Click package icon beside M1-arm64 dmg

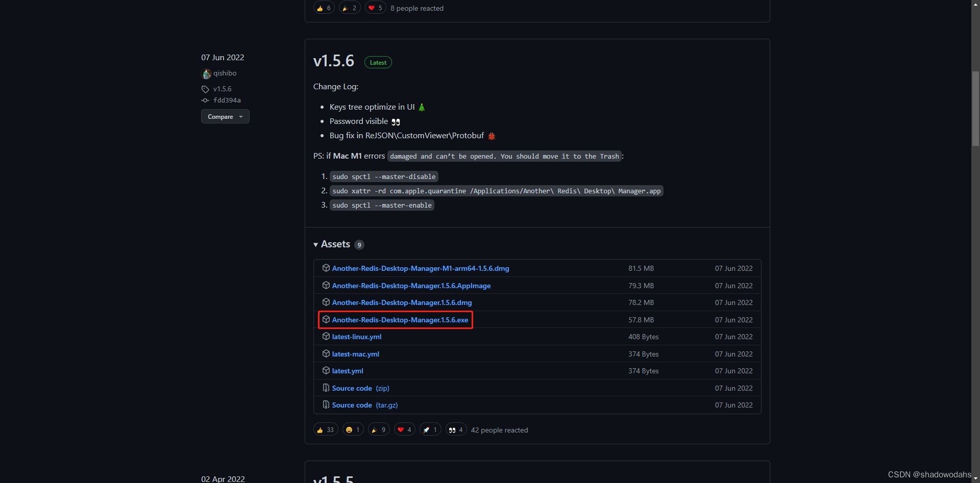326,268
